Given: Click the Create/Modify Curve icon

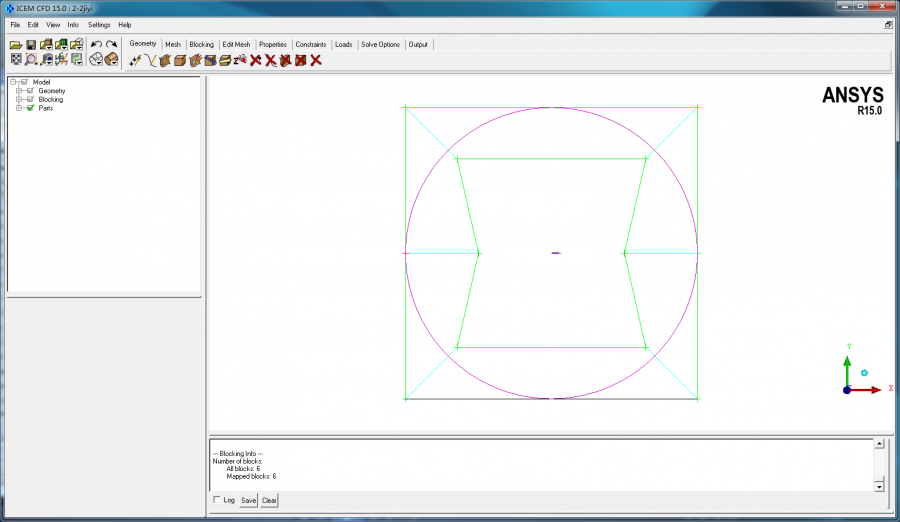Looking at the screenshot, I should click(x=150, y=60).
